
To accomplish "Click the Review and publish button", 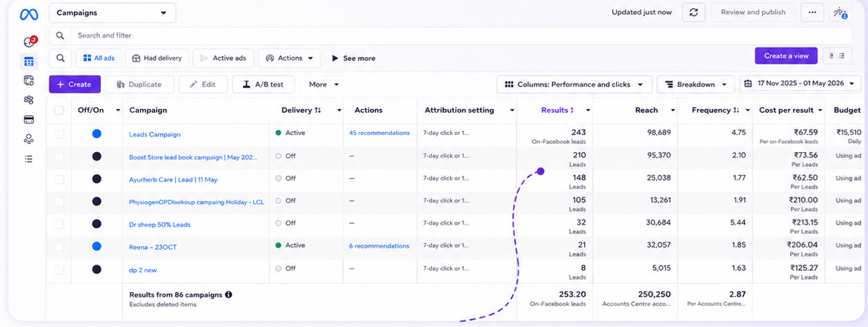I will tap(753, 12).
